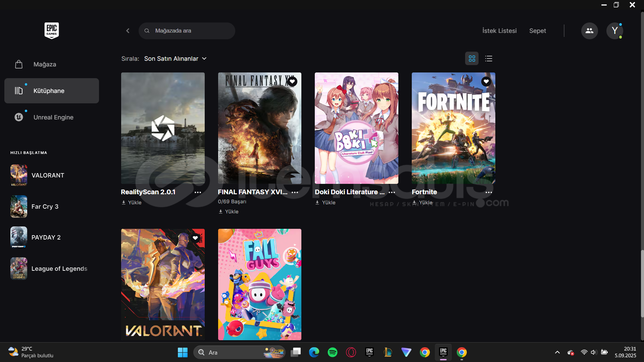Open Fall Guys cover thumbnail
The width and height of the screenshot is (644, 362).
pyautogui.click(x=260, y=285)
